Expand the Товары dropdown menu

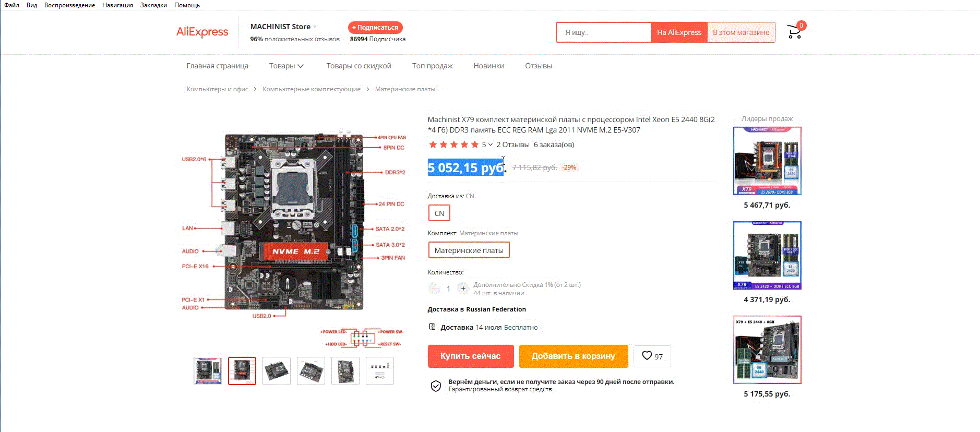click(x=286, y=66)
